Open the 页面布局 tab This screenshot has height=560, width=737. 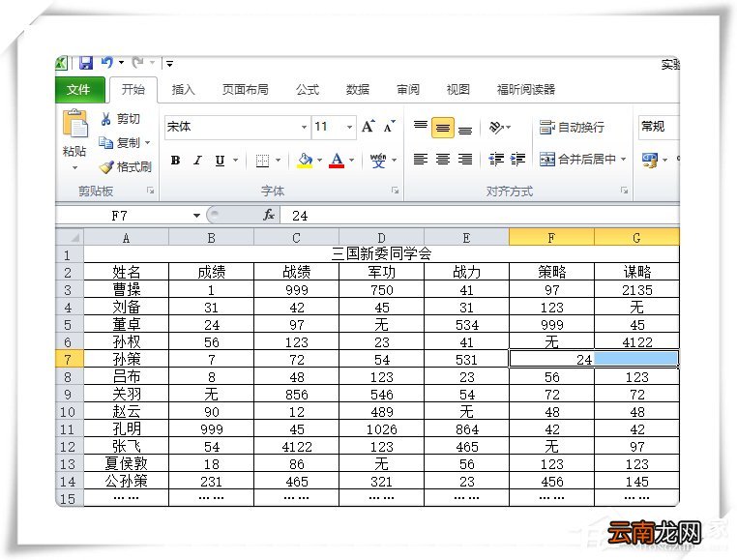[x=245, y=90]
